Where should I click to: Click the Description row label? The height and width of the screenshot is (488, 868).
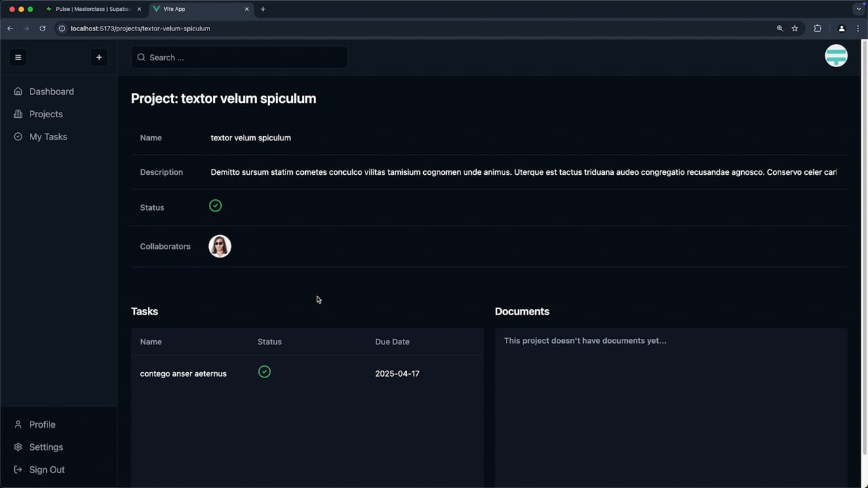point(161,172)
